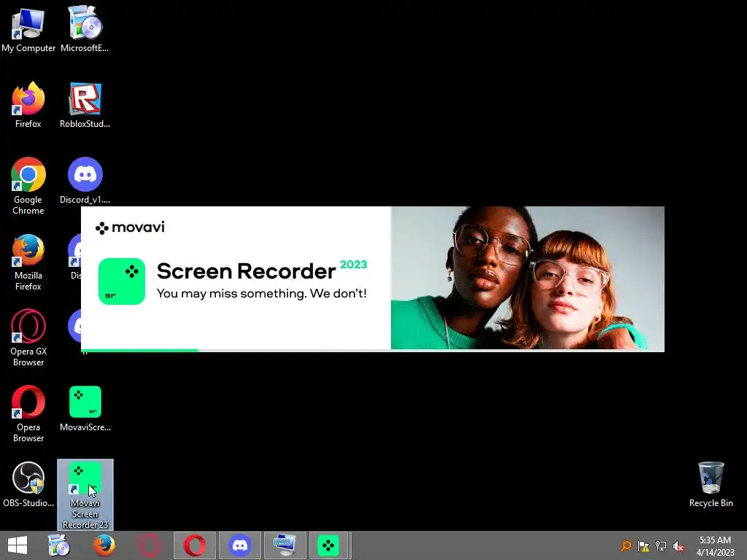Switch to the Movavi taskbar window
Viewport: 747px width, 560px height.
tap(328, 545)
